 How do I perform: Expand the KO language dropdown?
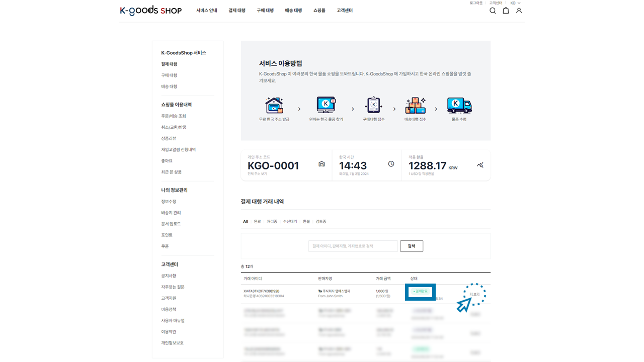(515, 3)
